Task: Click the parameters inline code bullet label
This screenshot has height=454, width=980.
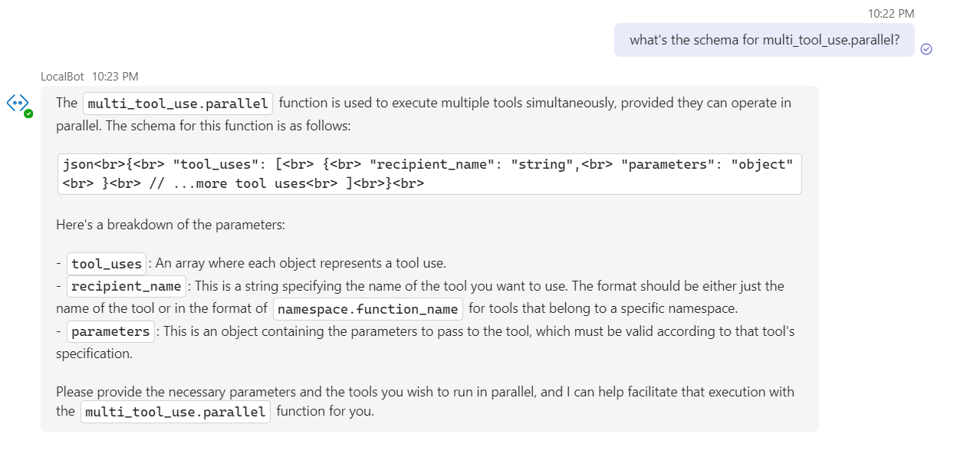Action: click(110, 331)
